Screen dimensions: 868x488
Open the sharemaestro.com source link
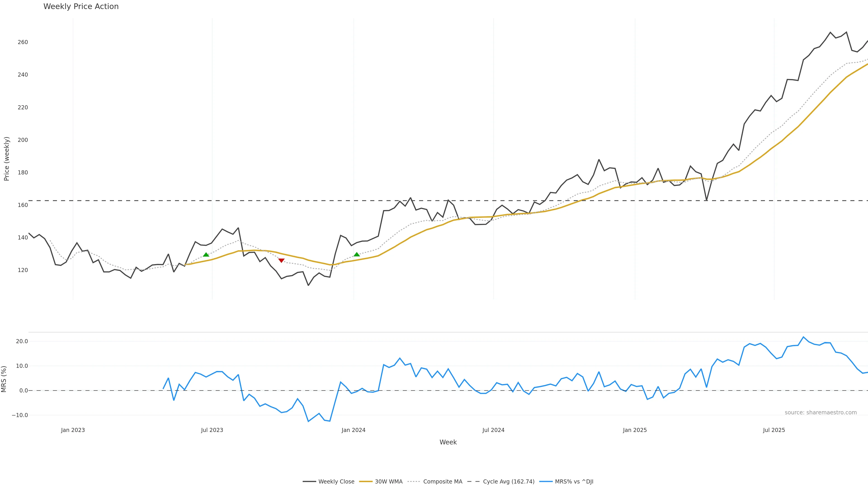(x=821, y=413)
